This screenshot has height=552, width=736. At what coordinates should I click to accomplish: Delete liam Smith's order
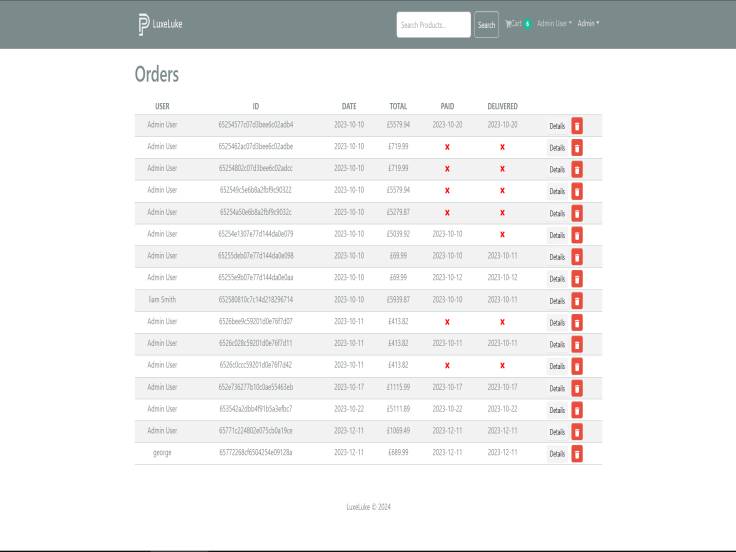coord(577,301)
